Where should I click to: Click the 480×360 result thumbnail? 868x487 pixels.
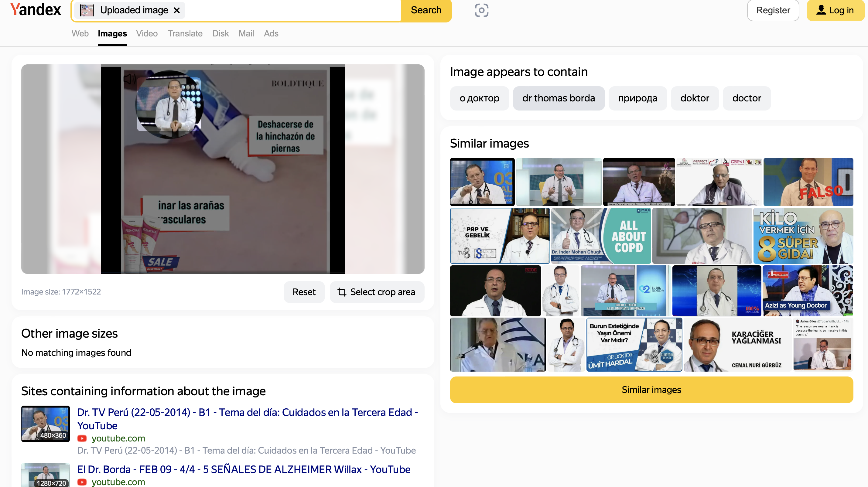tap(46, 424)
